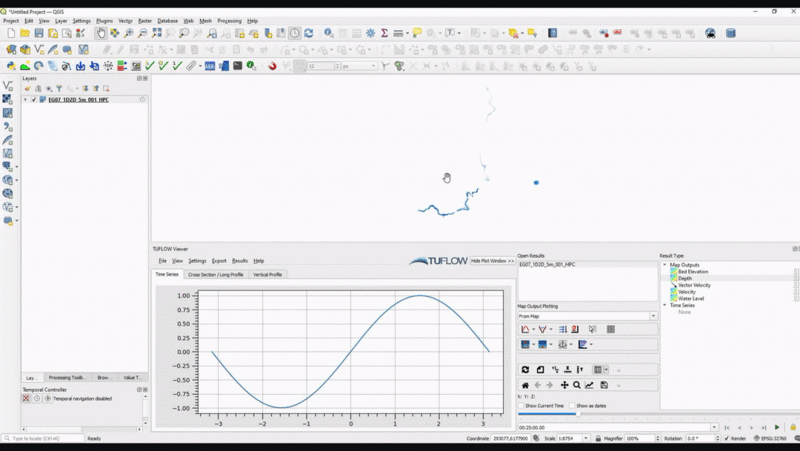This screenshot has width=800, height=451.
Task: Switch to the Vertical Profile tab
Action: 267,274
